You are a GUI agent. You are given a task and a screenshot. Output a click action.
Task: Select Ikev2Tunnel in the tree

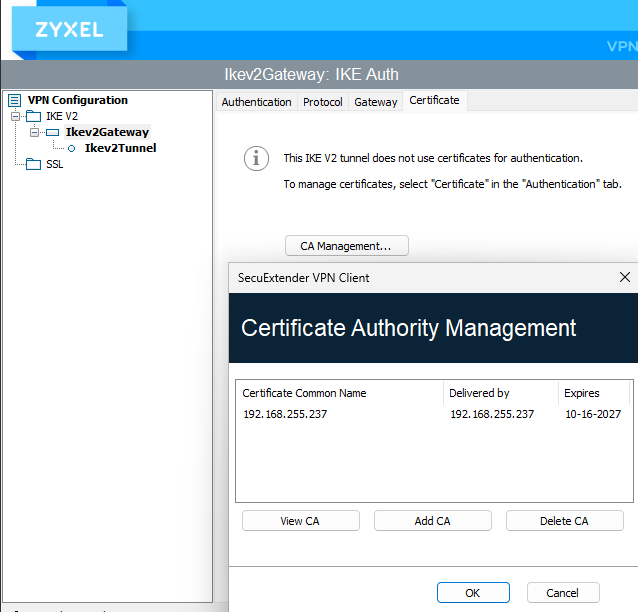pyautogui.click(x=120, y=148)
